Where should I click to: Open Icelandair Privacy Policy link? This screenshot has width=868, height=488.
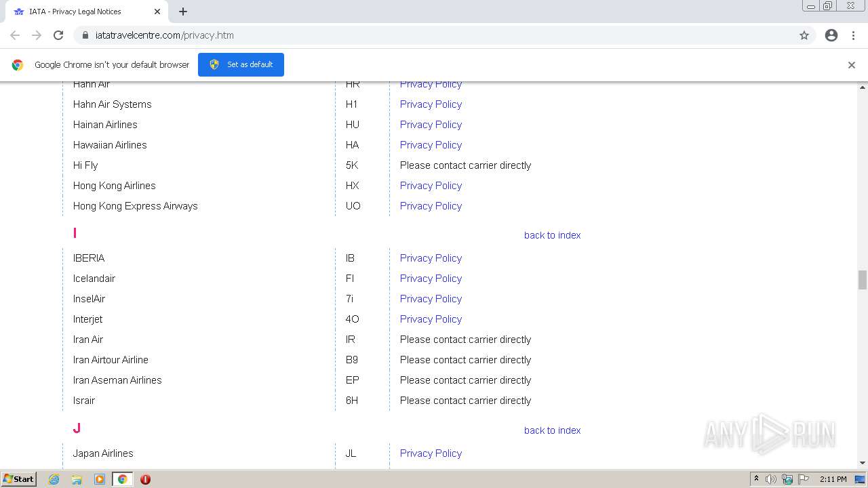tap(431, 279)
